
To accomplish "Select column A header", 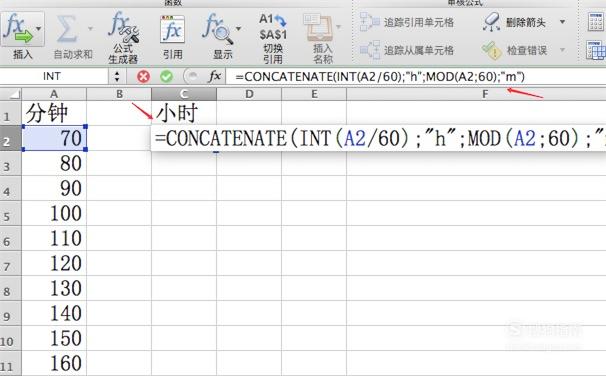I will click(x=54, y=94).
